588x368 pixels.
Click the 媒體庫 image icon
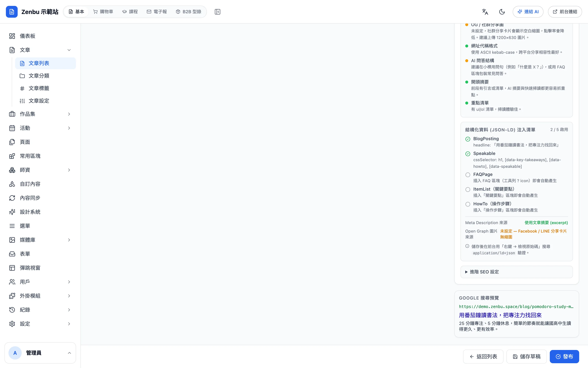[12, 240]
